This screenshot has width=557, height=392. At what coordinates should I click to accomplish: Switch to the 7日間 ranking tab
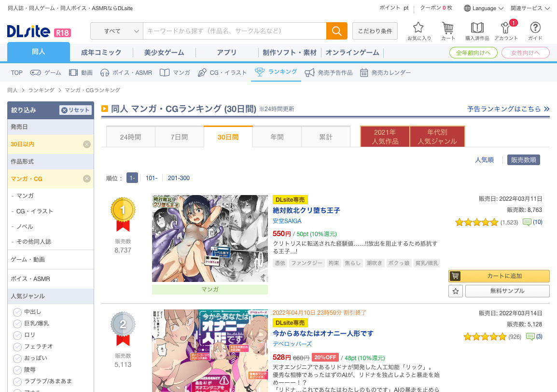pos(179,137)
